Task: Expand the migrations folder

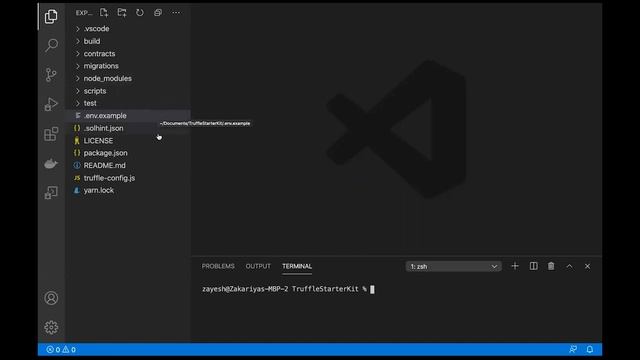Action: (x=128, y=66)
